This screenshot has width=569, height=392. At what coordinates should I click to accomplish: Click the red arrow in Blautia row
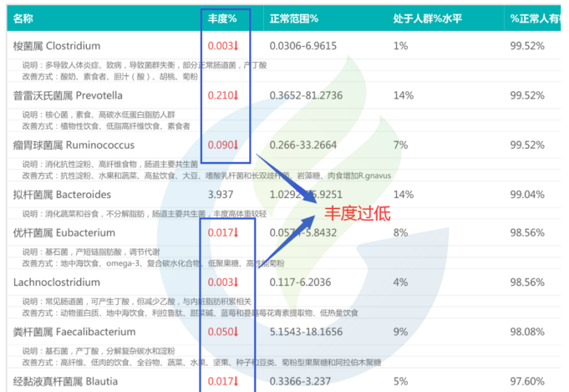(x=236, y=381)
